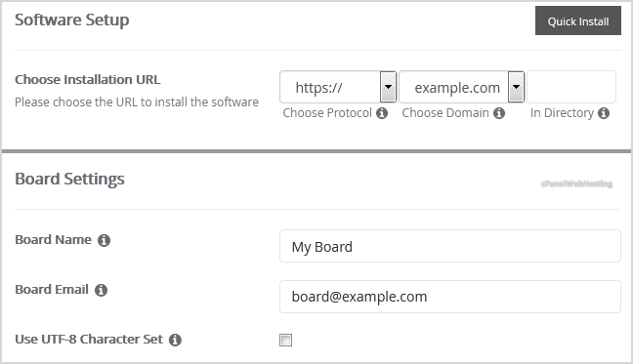Screen dimensions: 633x364
Task: Click the Quick Install button
Action: pos(578,20)
